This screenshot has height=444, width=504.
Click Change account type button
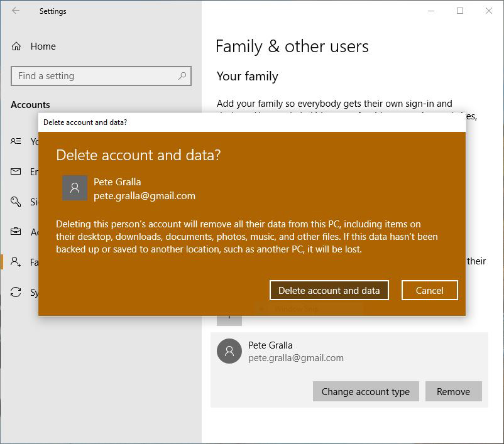click(366, 391)
